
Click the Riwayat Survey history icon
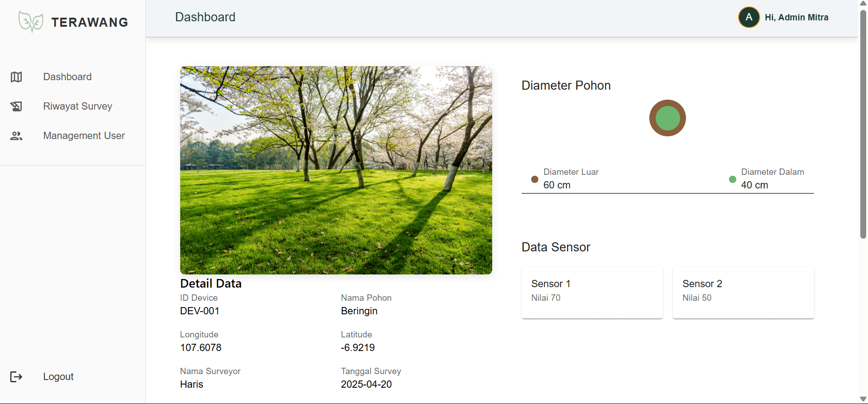(16, 106)
